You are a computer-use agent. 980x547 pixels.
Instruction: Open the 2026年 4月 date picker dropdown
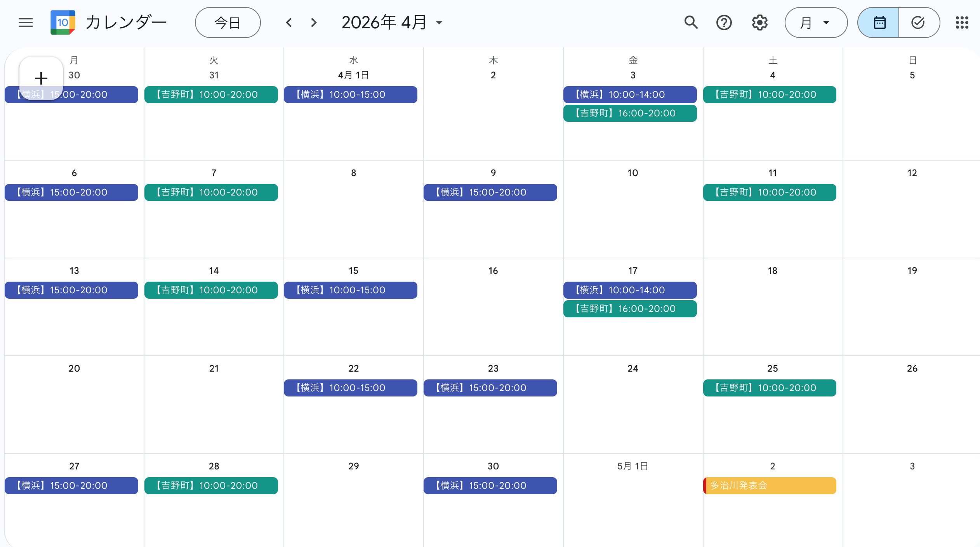392,23
